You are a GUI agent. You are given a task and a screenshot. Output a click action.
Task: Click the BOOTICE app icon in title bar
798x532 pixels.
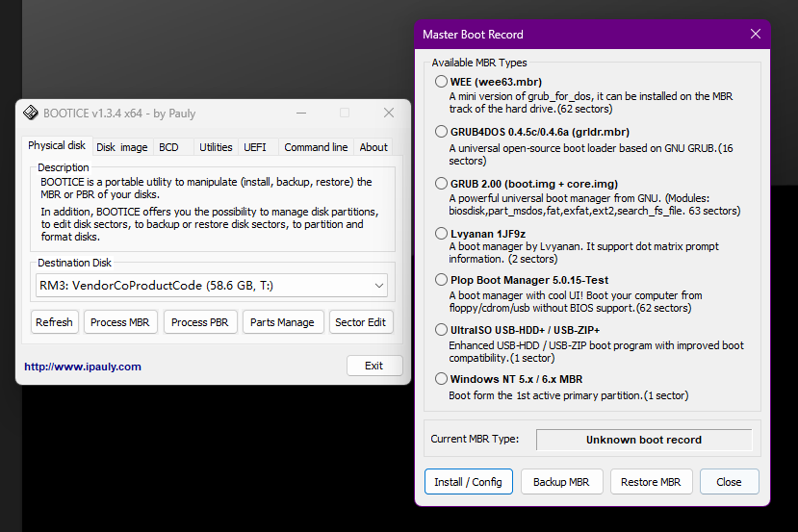[31, 113]
